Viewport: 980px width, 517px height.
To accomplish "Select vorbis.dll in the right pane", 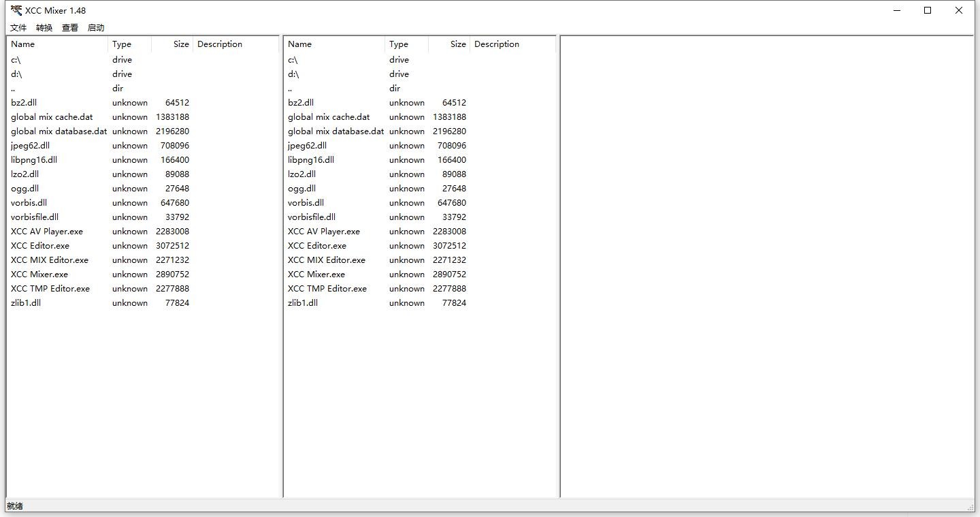I will (306, 203).
